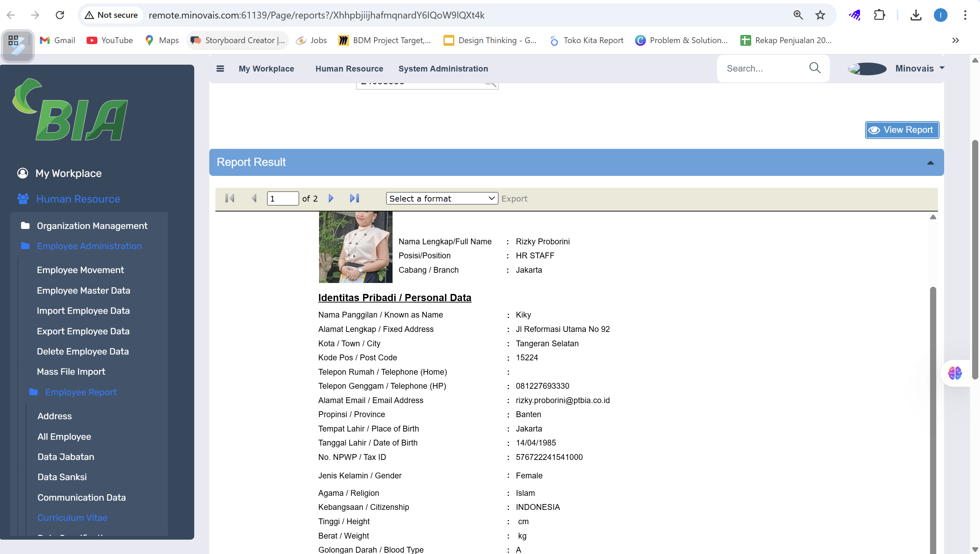Click the View Report button

click(902, 130)
